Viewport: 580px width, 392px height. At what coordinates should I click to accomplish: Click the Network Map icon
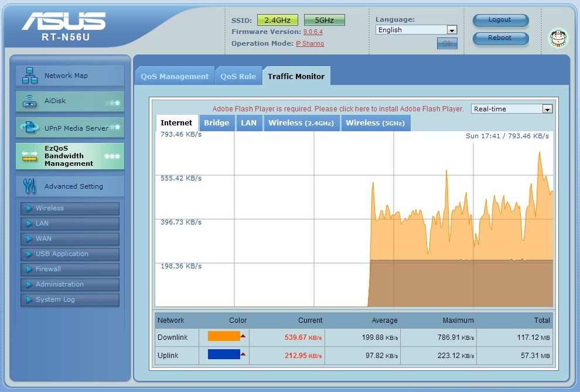click(x=29, y=76)
